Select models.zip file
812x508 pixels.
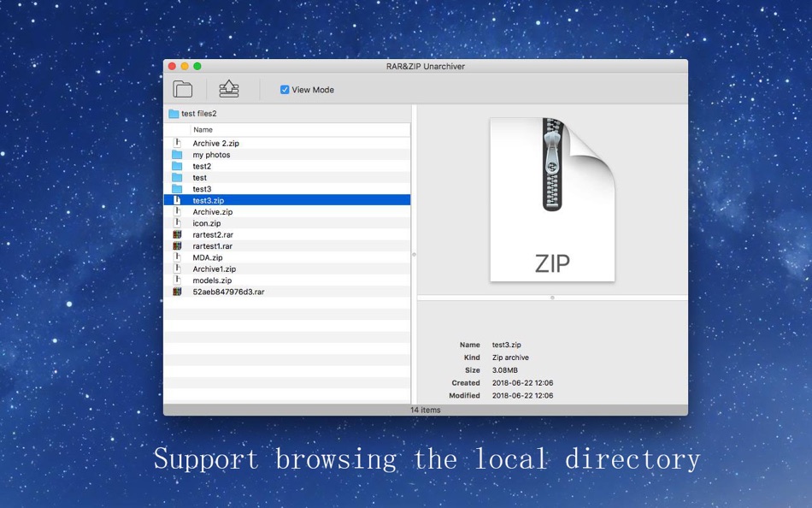tap(287, 280)
